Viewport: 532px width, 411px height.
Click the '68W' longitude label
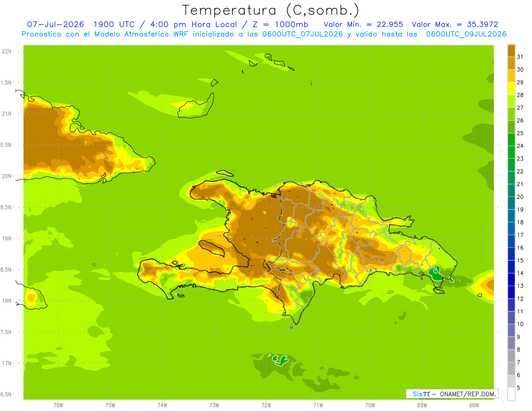pyautogui.click(x=474, y=405)
